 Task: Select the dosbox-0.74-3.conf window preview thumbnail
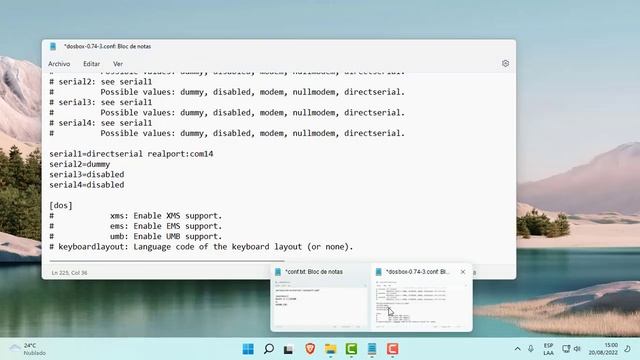click(421, 304)
